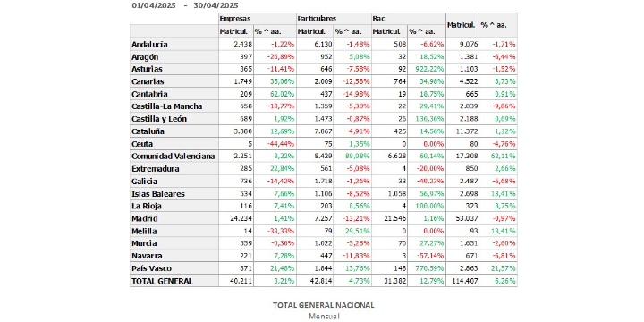Image resolution: width=644 pixels, height=322 pixels.
Task: Select the Cataluña row label
Action: [x=148, y=131]
